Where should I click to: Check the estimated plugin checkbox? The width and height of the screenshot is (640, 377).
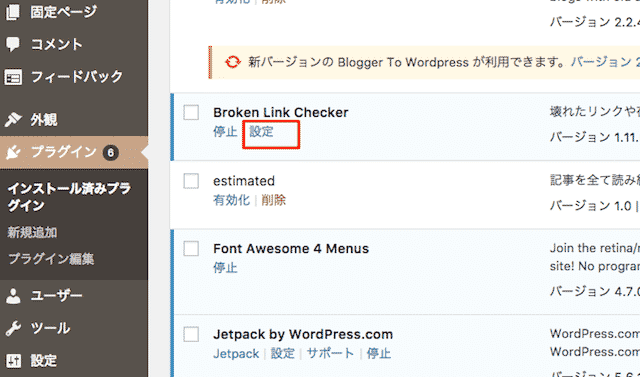[191, 181]
